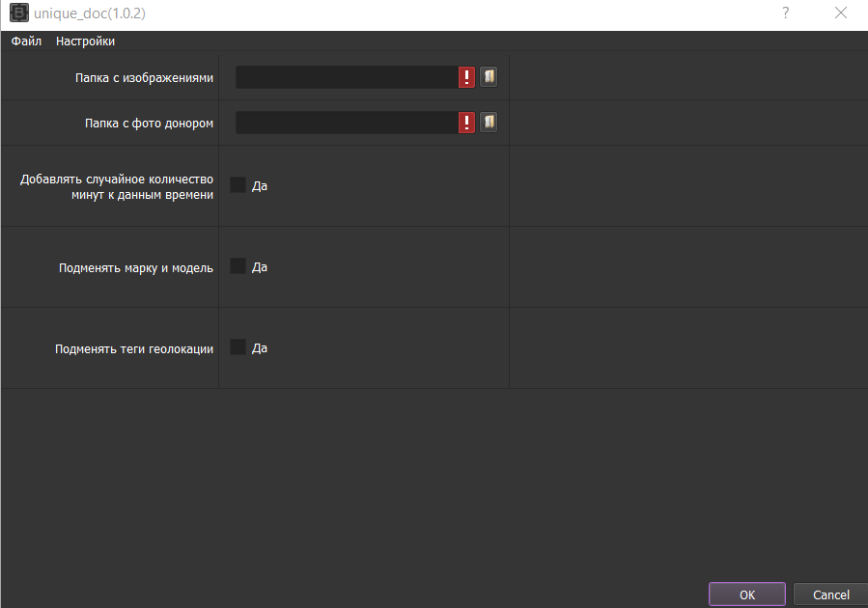Click the question mark help button

(x=786, y=13)
